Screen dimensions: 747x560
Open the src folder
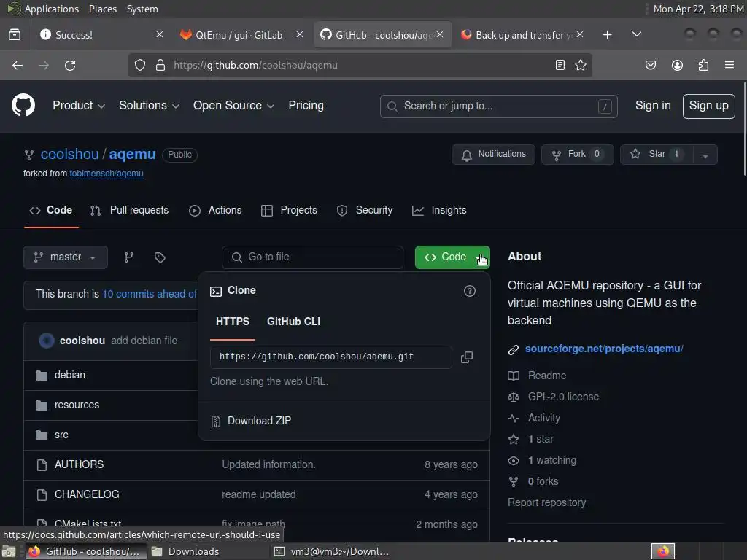61,435
